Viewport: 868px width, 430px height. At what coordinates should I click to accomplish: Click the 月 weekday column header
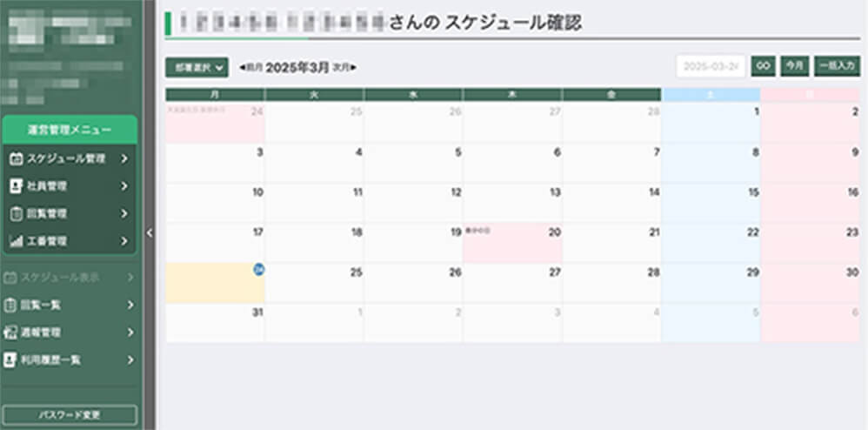pos(216,95)
